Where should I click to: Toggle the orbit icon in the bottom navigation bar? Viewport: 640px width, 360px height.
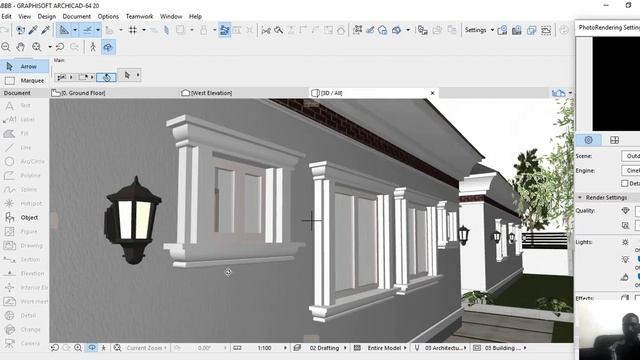92,348
